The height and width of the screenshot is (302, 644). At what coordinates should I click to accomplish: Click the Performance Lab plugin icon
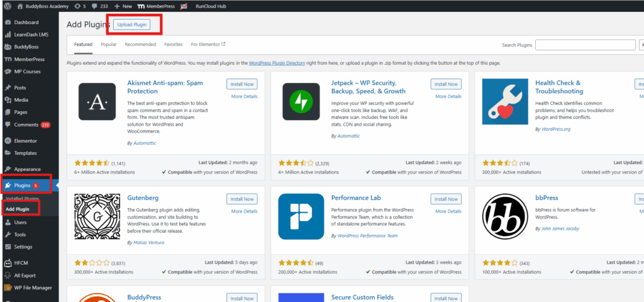[x=301, y=216]
